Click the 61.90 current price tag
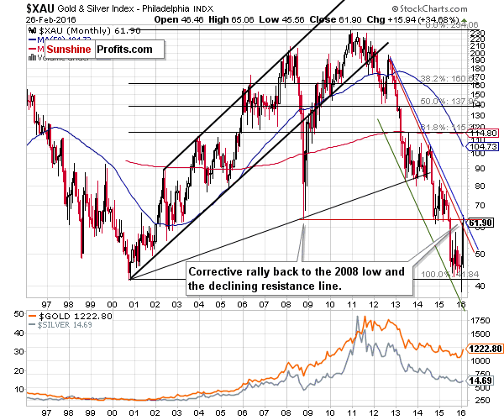The height and width of the screenshot is (420, 504). (x=480, y=223)
